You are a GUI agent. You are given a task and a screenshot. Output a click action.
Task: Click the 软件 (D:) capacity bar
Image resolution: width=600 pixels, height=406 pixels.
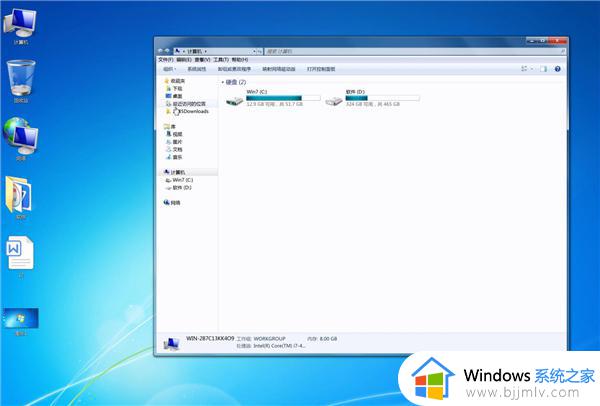[x=383, y=98]
